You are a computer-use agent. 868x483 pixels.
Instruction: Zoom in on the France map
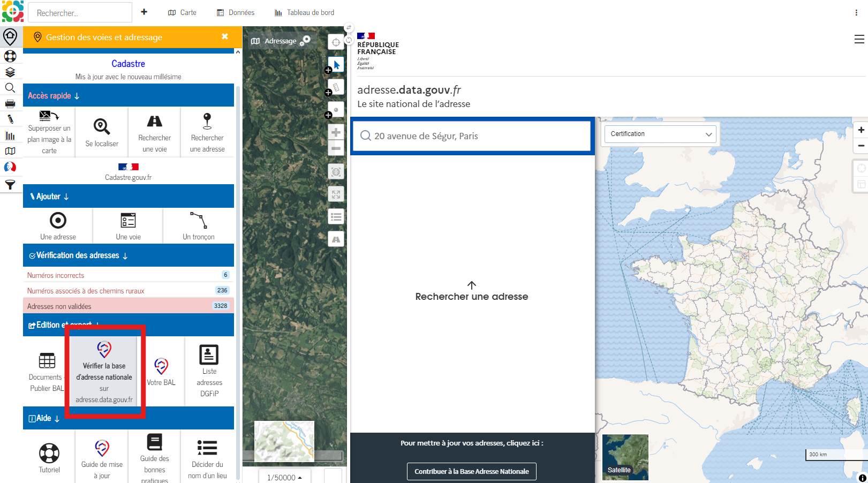861,130
